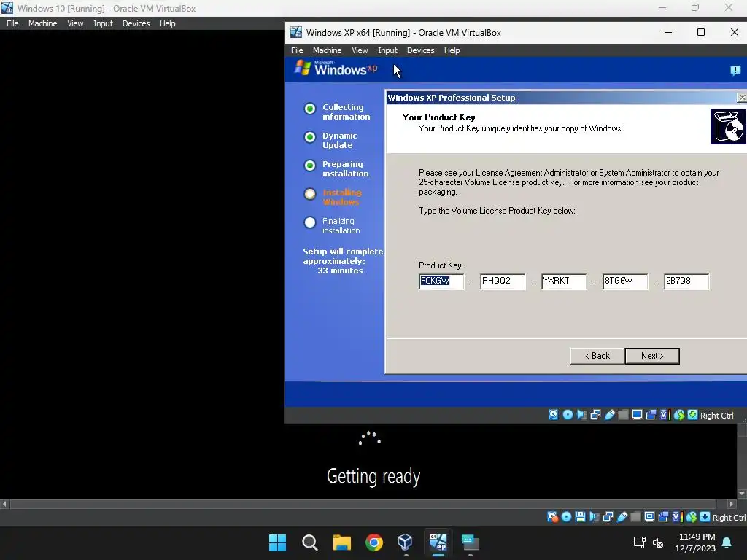Click the Back button in XP Setup
Viewport: 747px width, 560px height.
click(597, 356)
